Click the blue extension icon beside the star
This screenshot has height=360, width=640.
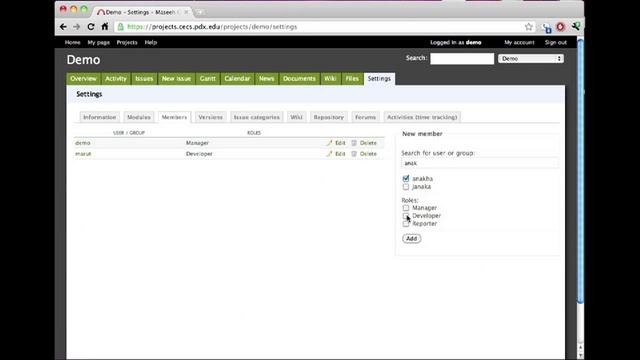[547, 27]
